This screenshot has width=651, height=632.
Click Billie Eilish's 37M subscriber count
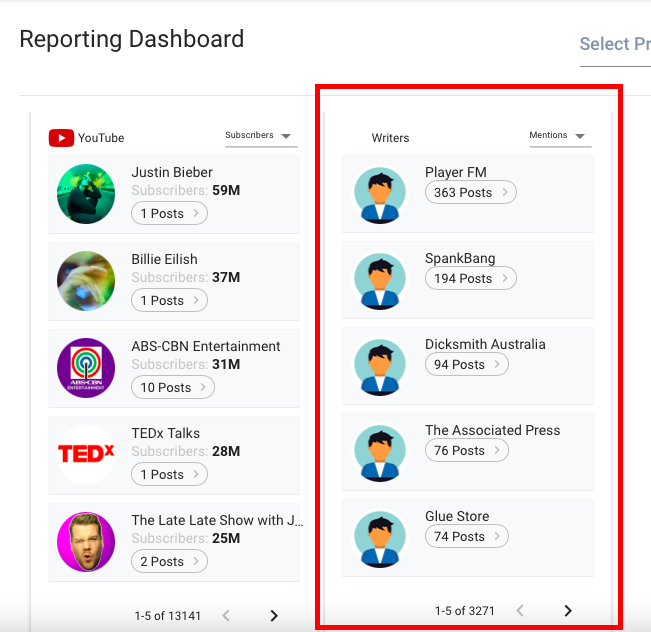pos(226,277)
